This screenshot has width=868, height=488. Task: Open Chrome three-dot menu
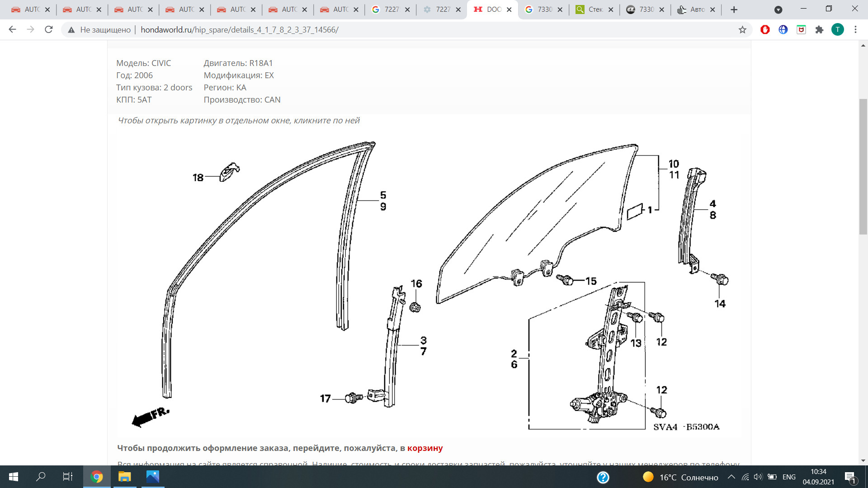pos(855,30)
